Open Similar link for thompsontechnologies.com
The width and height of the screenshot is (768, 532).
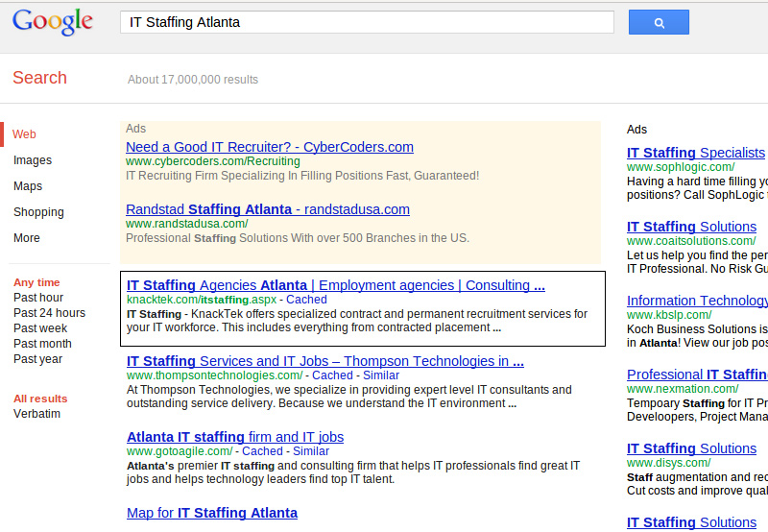pos(380,375)
